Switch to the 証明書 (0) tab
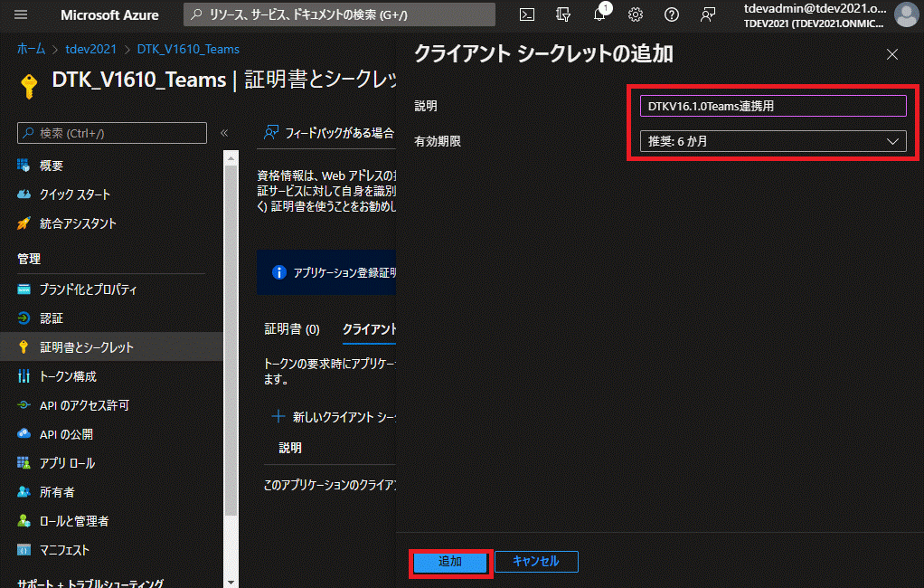This screenshot has width=924, height=588. tap(292, 329)
